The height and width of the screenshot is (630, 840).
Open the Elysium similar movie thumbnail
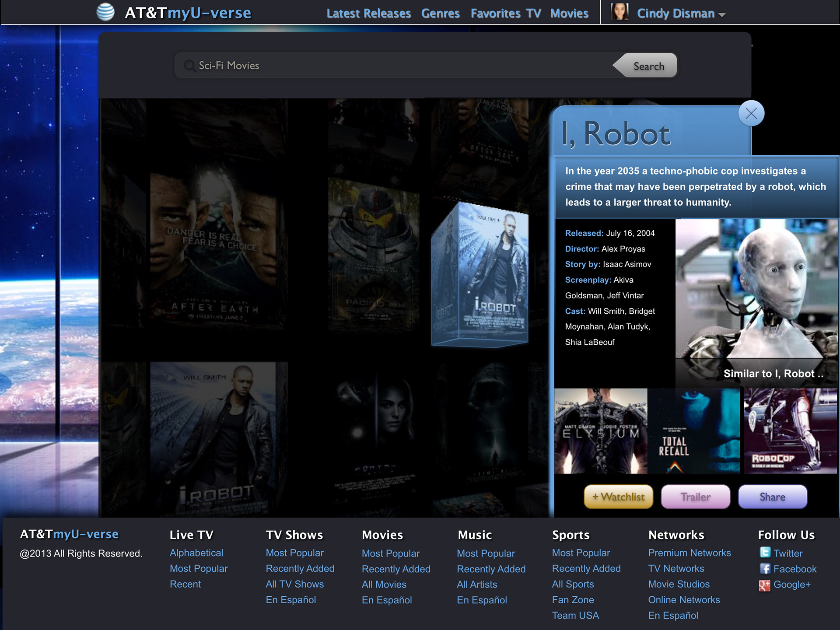click(601, 431)
